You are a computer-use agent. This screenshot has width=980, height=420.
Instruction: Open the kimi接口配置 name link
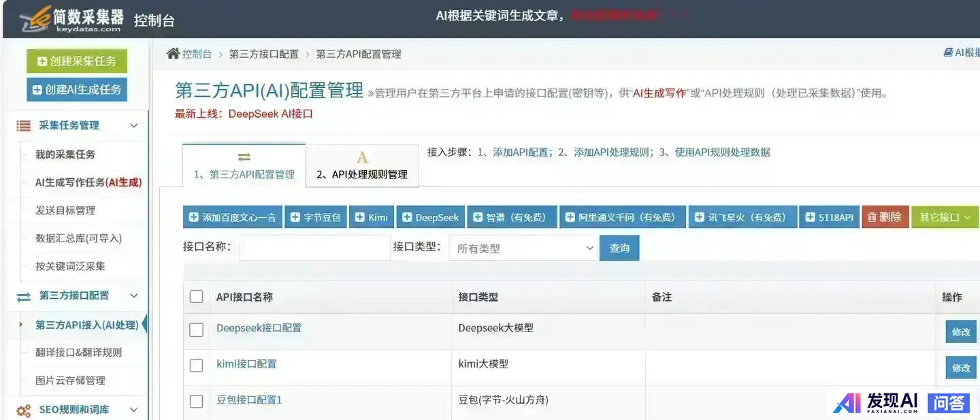click(x=246, y=364)
